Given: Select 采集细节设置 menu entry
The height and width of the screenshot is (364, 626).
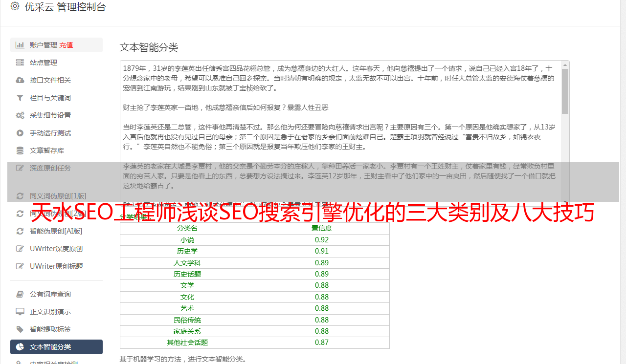Looking at the screenshot, I should pos(56,115).
